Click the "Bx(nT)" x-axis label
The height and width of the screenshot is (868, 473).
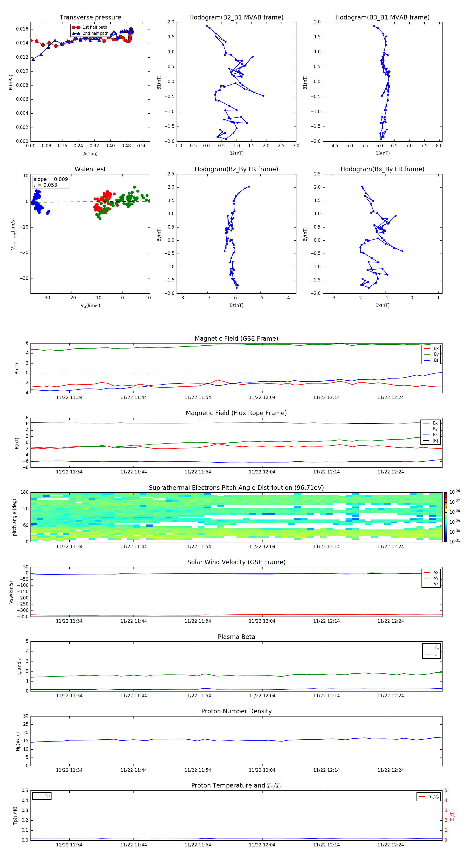pyautogui.click(x=382, y=305)
